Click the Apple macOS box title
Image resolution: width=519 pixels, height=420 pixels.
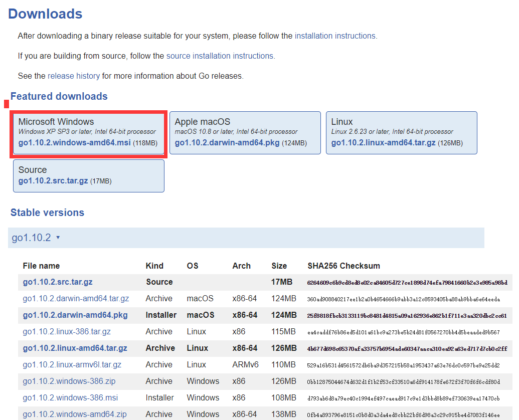coord(203,122)
